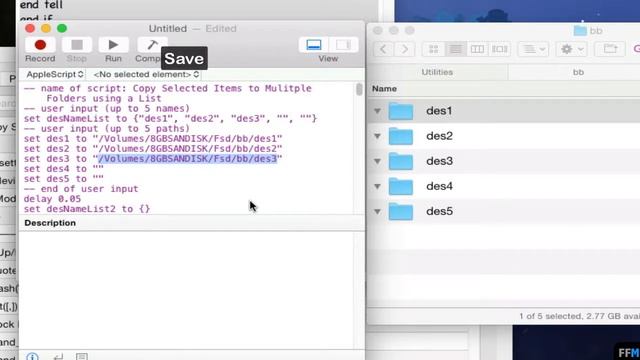Click the result reply arrow icon at the bottom
The image size is (640, 360).
[x=58, y=357]
